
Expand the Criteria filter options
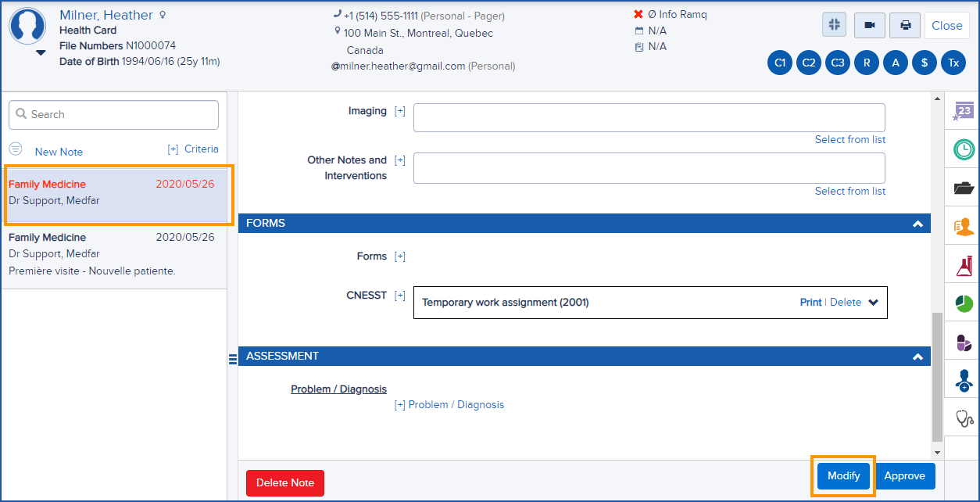pos(195,149)
